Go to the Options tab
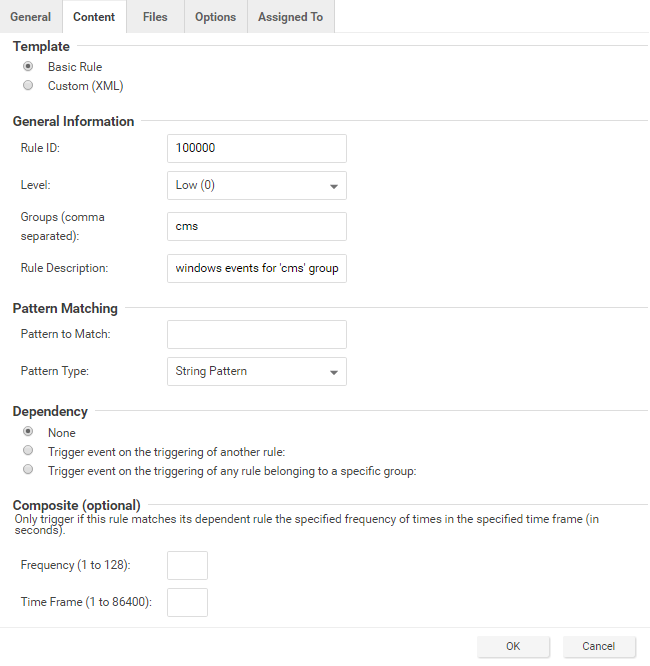 click(215, 17)
